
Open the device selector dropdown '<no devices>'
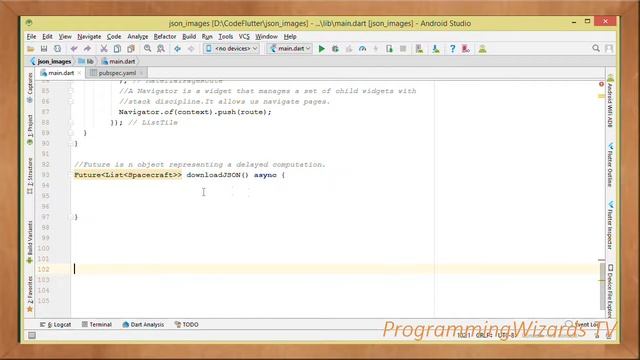point(231,49)
